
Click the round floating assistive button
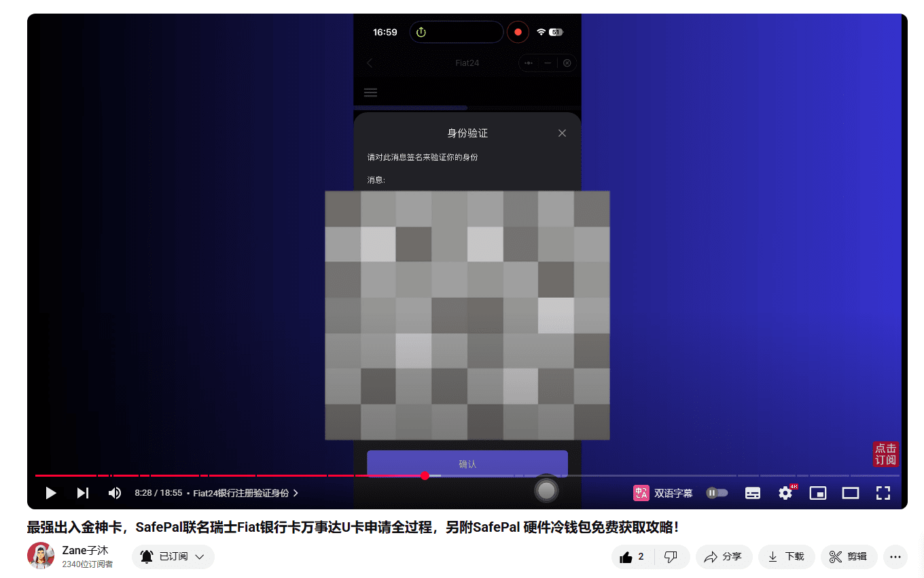(546, 490)
